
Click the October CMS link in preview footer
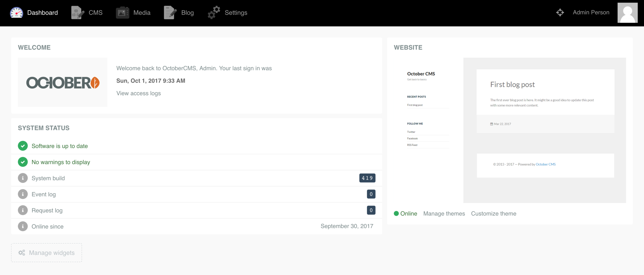[546, 164]
